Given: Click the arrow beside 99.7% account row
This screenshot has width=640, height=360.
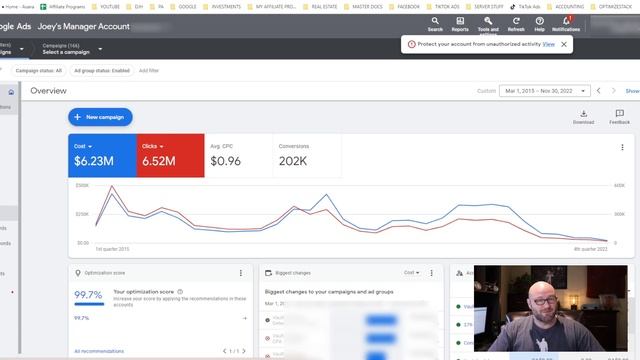Looking at the screenshot, I should click(x=244, y=318).
